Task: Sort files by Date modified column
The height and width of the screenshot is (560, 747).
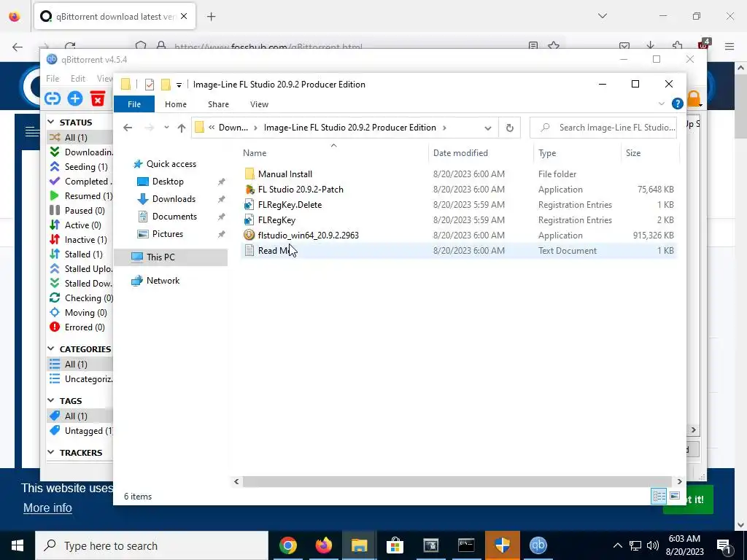Action: pyautogui.click(x=481, y=153)
